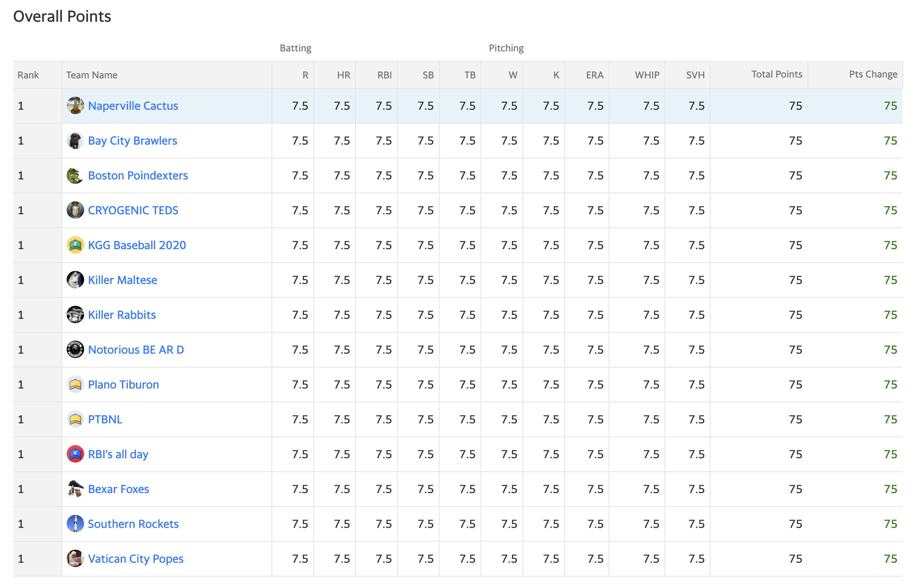Click the CRYOGENIC TEDS team avatar
This screenshot has height=588, width=915.
(x=75, y=210)
